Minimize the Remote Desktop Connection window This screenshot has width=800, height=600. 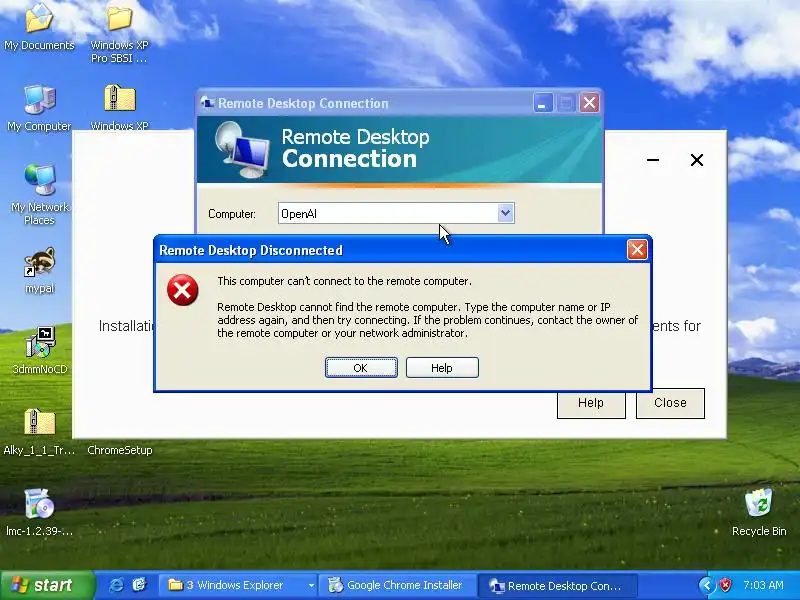[542, 103]
